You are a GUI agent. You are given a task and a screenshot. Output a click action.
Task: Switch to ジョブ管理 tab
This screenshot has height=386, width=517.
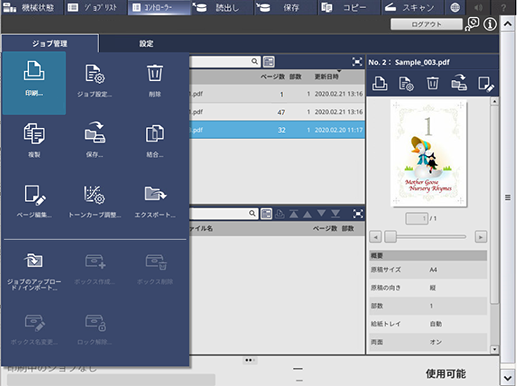[x=50, y=43]
